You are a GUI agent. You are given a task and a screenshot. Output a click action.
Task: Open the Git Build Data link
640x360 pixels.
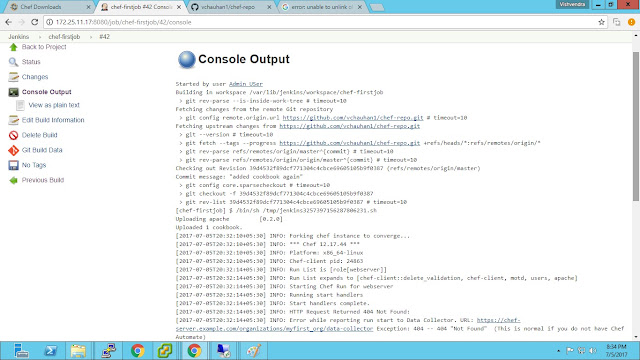42,150
